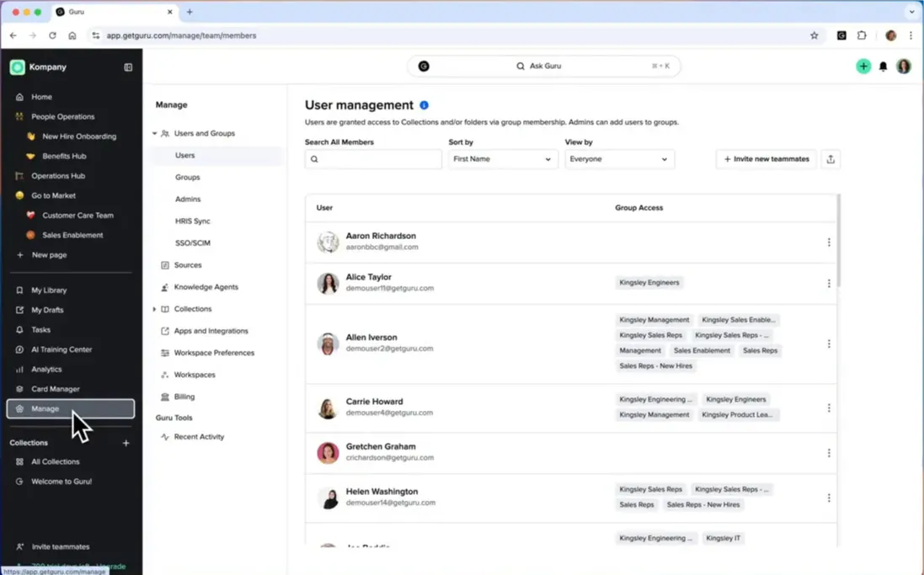Click the browser address bar
Screen dimensions: 924x575
coord(448,35)
